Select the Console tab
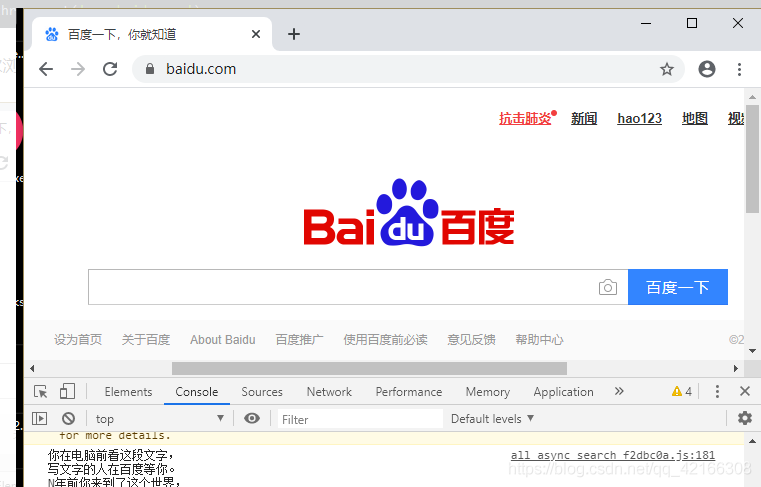Image resolution: width=761 pixels, height=487 pixels. tap(197, 392)
